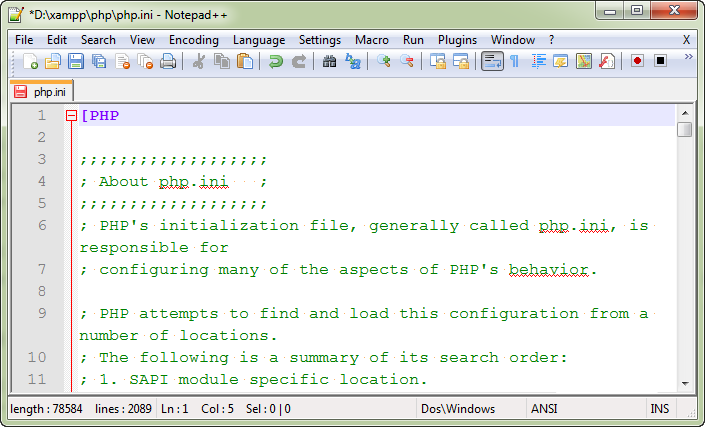The image size is (705, 427).
Task: Close document with menu bar X
Action: [686, 40]
